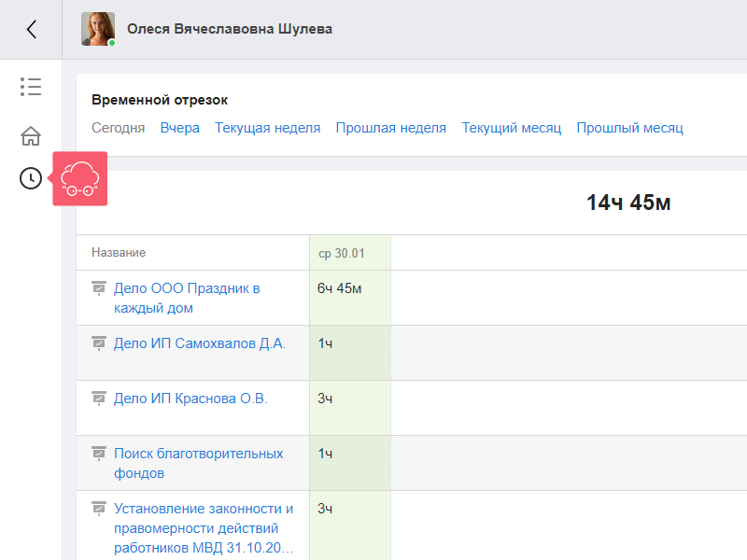This screenshot has height=560, width=747.
Task: Open the list menu icon in sidebar
Action: click(x=31, y=87)
